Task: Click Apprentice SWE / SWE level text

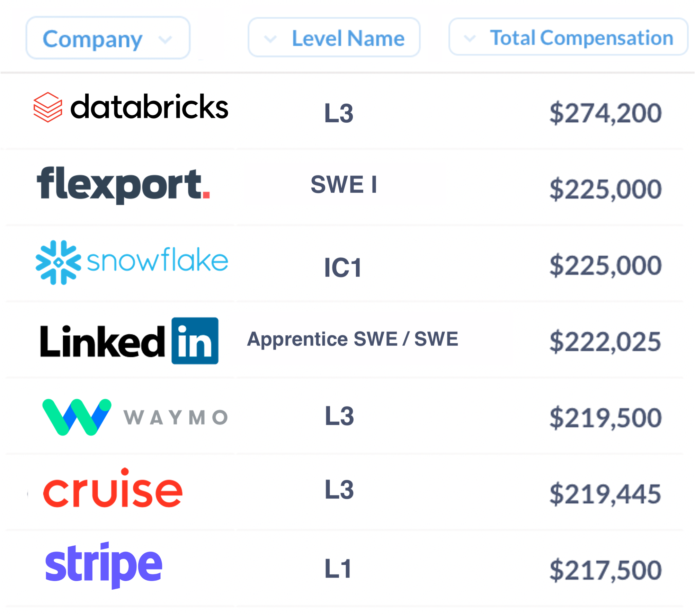Action: pos(353,339)
